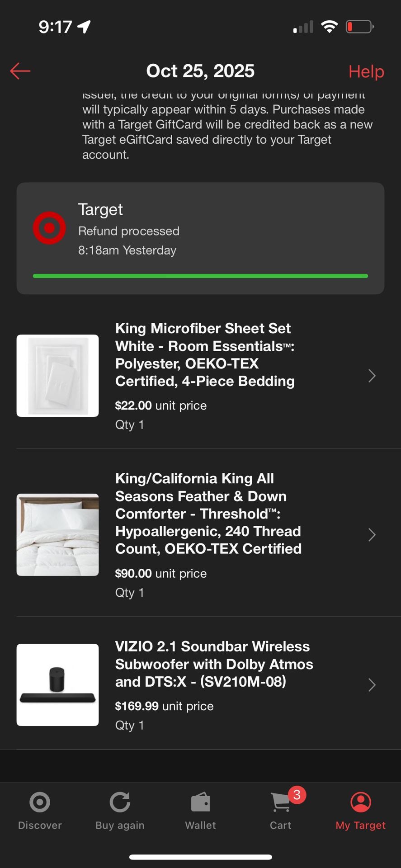401x868 pixels.
Task: Select the VIZIO 2.1 Soundbar title
Action: (214, 664)
